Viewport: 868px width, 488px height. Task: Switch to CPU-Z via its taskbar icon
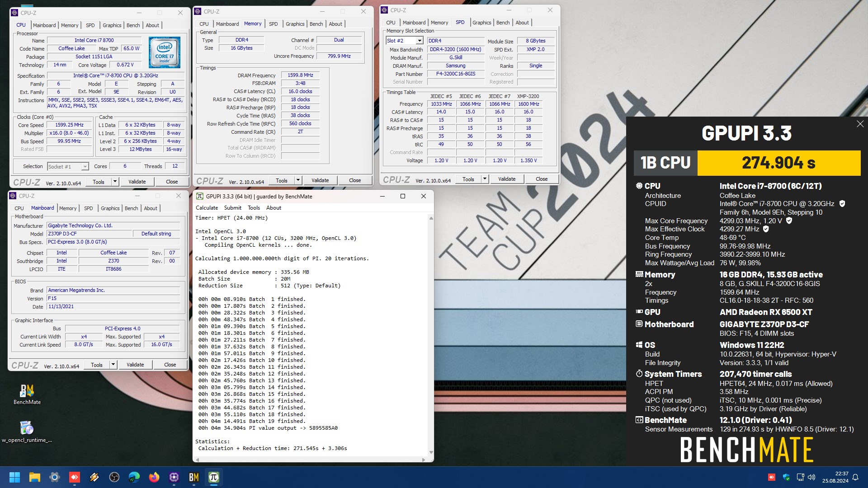coord(174,477)
